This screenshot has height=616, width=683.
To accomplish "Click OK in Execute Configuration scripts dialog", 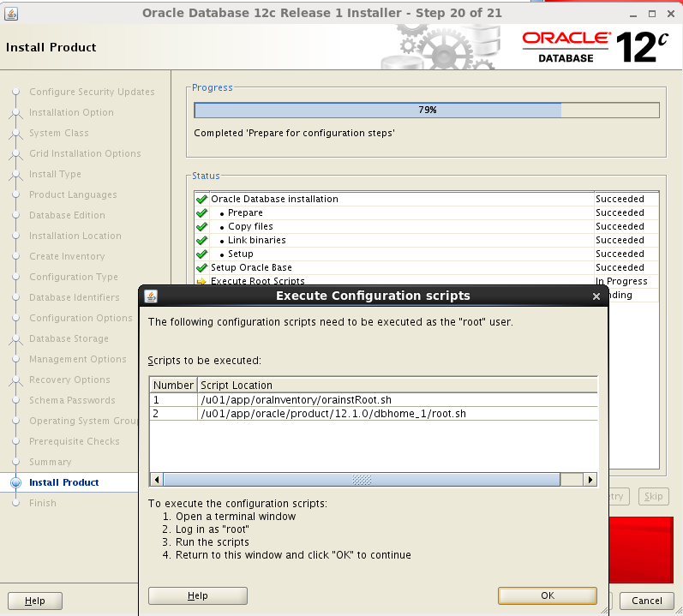I will (x=547, y=595).
